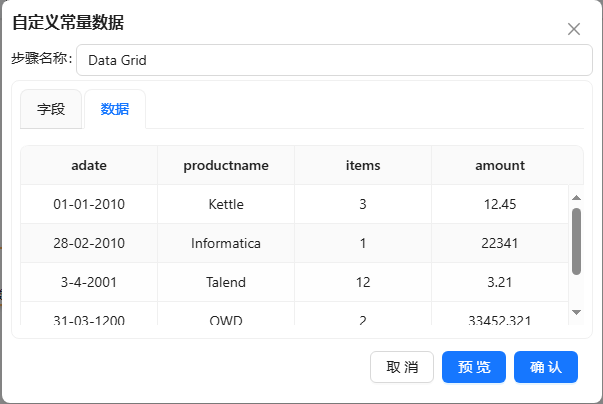Select the Kettle product cell
This screenshot has height=404, width=603.
(226, 204)
